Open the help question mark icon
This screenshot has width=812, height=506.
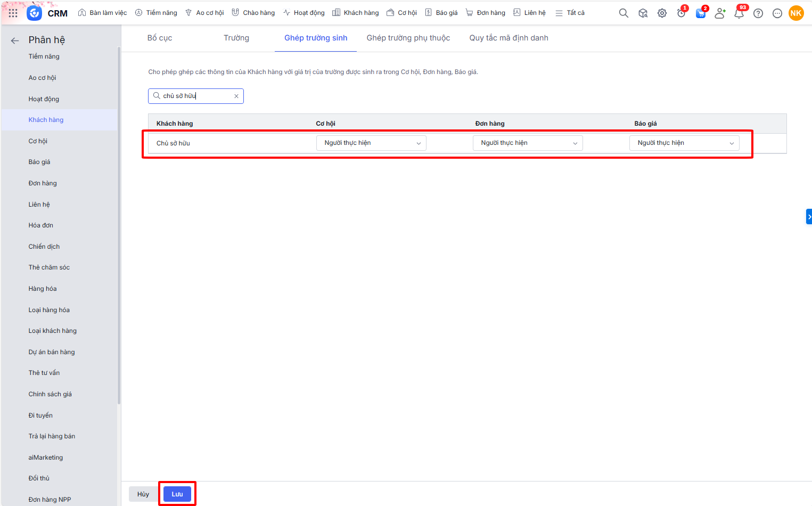pos(758,13)
